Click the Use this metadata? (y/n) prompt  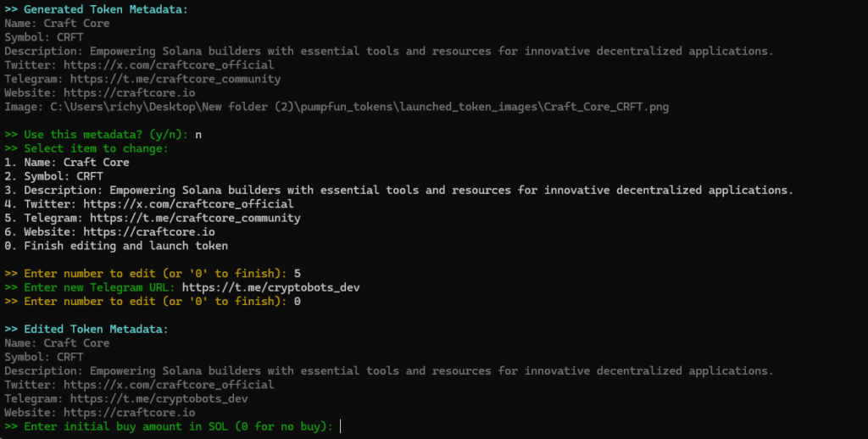[102, 135]
